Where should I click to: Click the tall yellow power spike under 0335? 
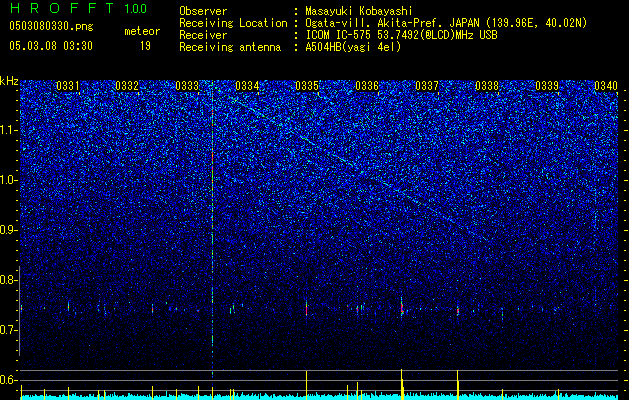[x=306, y=384]
